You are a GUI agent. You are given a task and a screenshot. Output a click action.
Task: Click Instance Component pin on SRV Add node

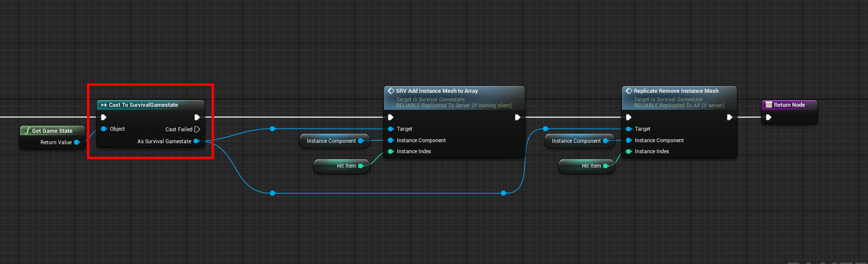pyautogui.click(x=391, y=140)
